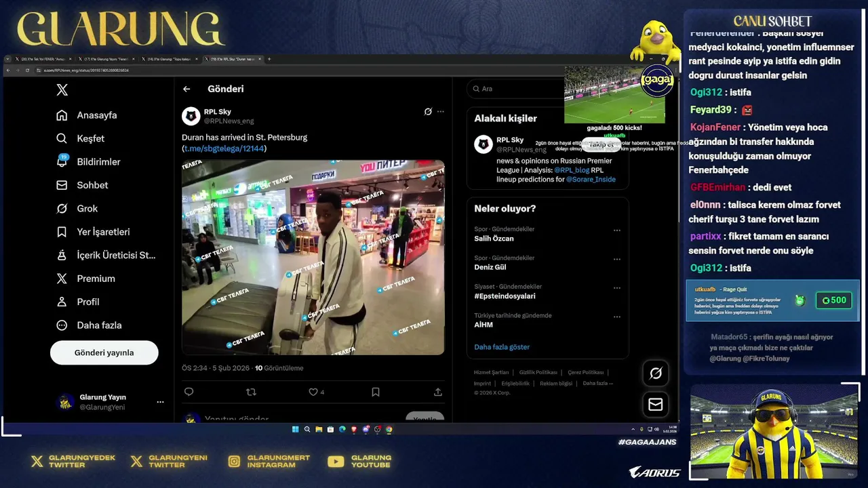Click the share post icon
The width and height of the screenshot is (868, 488).
(438, 392)
